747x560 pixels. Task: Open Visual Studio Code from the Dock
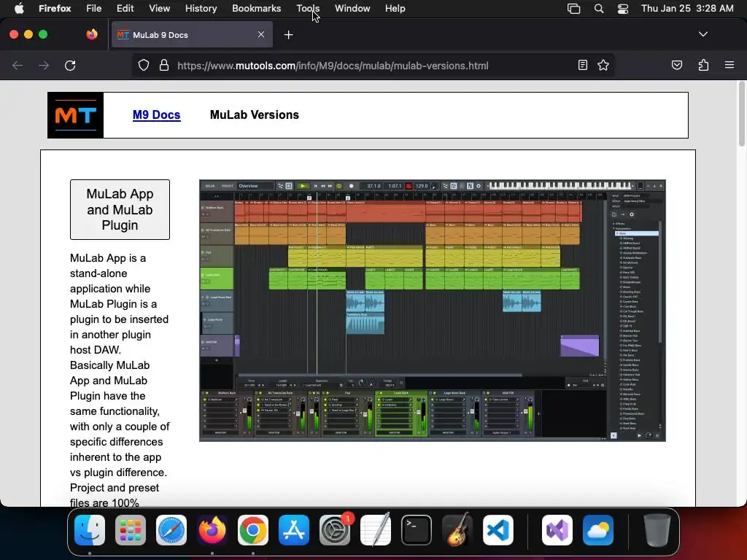coord(498,530)
